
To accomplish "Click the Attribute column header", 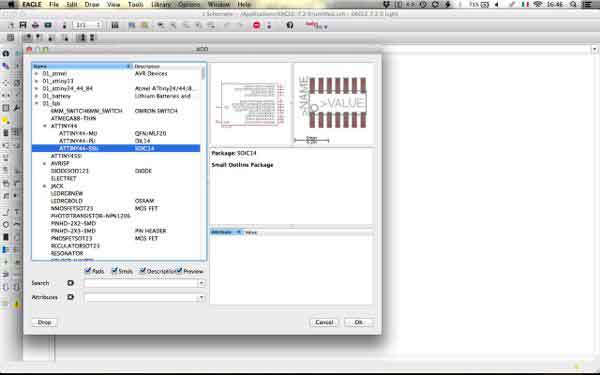I will coord(226,232).
